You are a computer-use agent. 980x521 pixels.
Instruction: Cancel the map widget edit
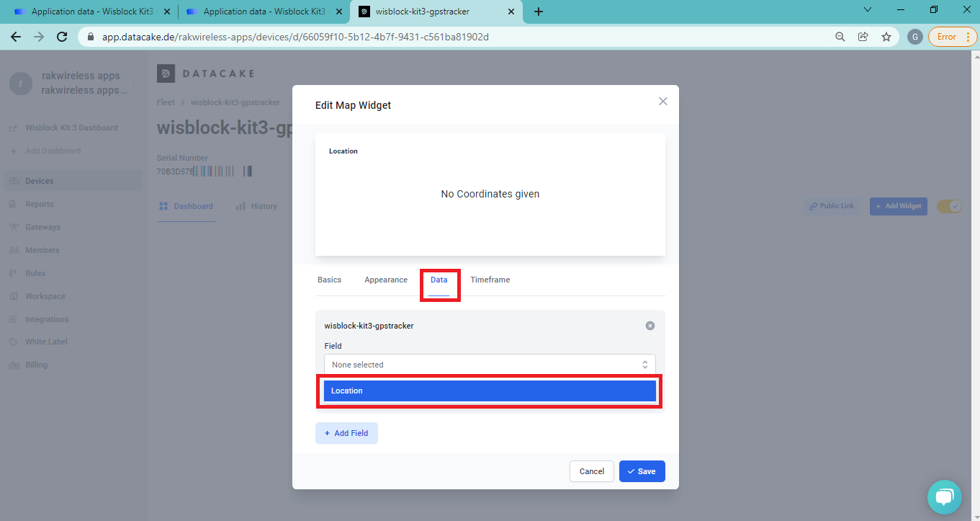tap(591, 471)
